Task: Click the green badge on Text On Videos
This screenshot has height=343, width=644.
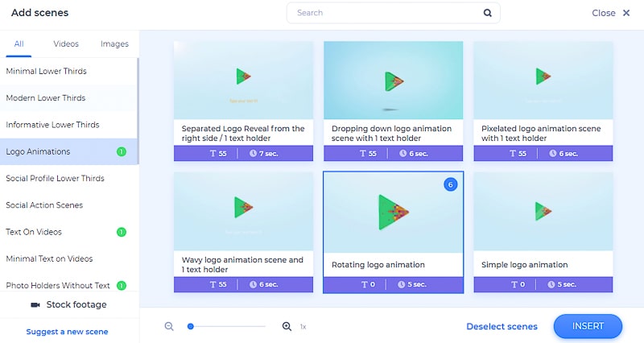Action: pos(122,232)
